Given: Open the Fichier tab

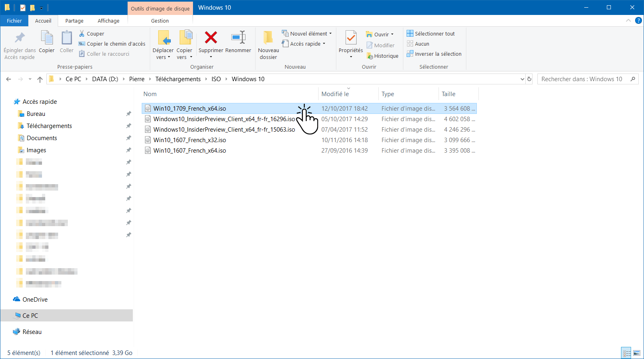Looking at the screenshot, I should [x=14, y=21].
